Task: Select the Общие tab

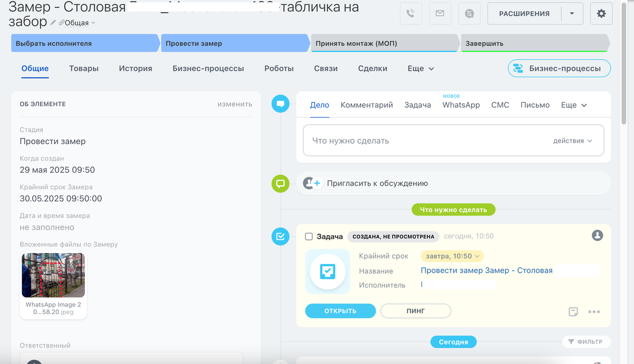Action: [x=35, y=69]
